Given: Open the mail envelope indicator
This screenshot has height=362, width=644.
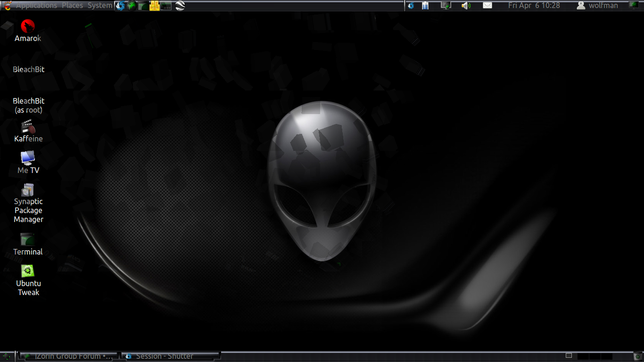Looking at the screenshot, I should 487,6.
